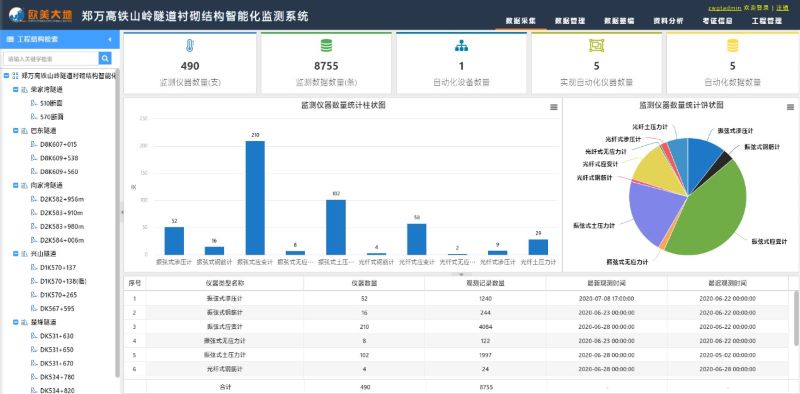Switch to the 数据管理 tab
800x394 pixels.
570,21
